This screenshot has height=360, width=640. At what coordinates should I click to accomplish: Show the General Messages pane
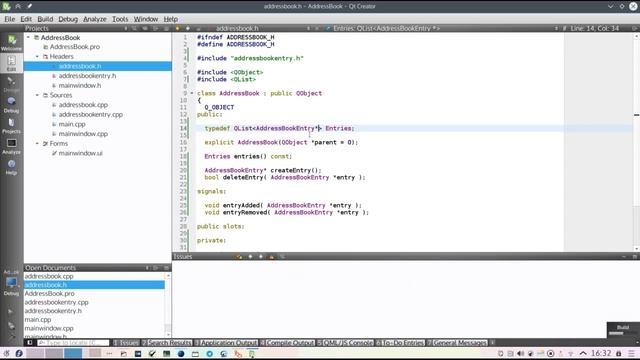click(457, 343)
